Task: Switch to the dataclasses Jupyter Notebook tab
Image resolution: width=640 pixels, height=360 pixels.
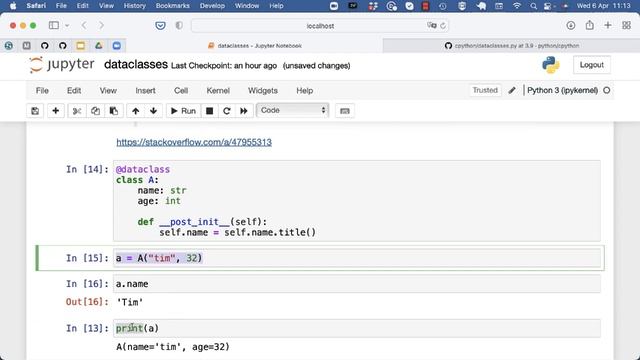Action: pos(255,46)
